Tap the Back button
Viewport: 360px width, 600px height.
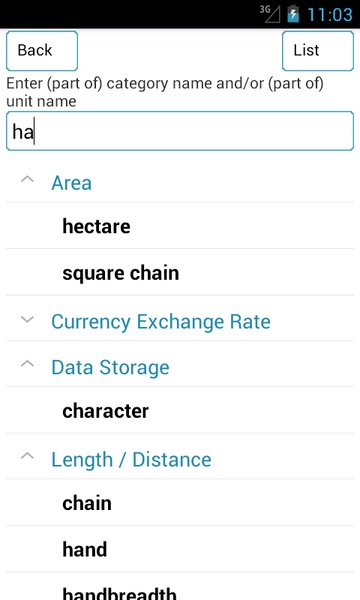[x=42, y=51]
